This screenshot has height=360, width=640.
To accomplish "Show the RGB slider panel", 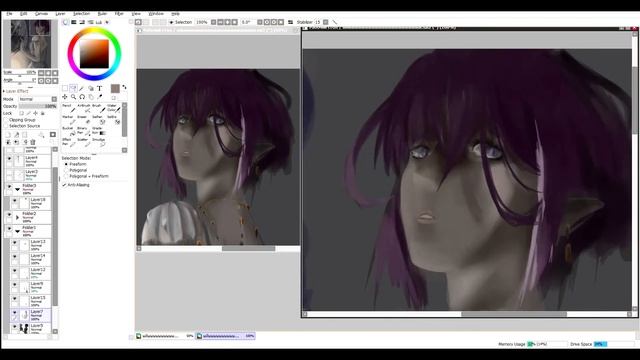I will click(74, 22).
